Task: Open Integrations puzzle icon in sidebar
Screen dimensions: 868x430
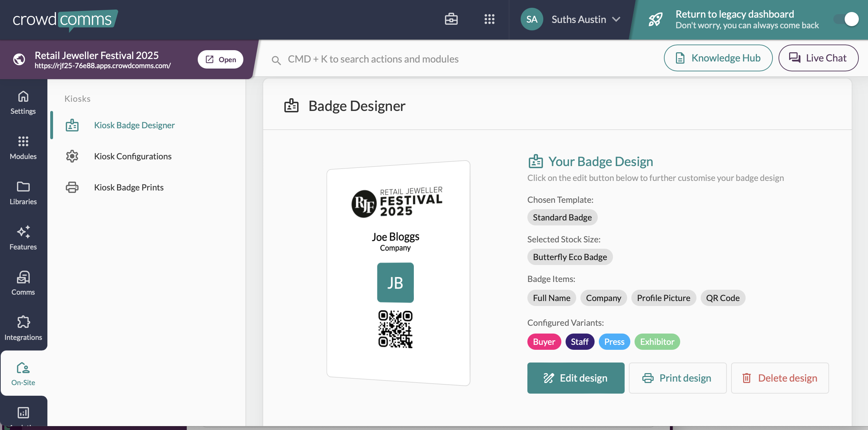Action: click(x=23, y=329)
